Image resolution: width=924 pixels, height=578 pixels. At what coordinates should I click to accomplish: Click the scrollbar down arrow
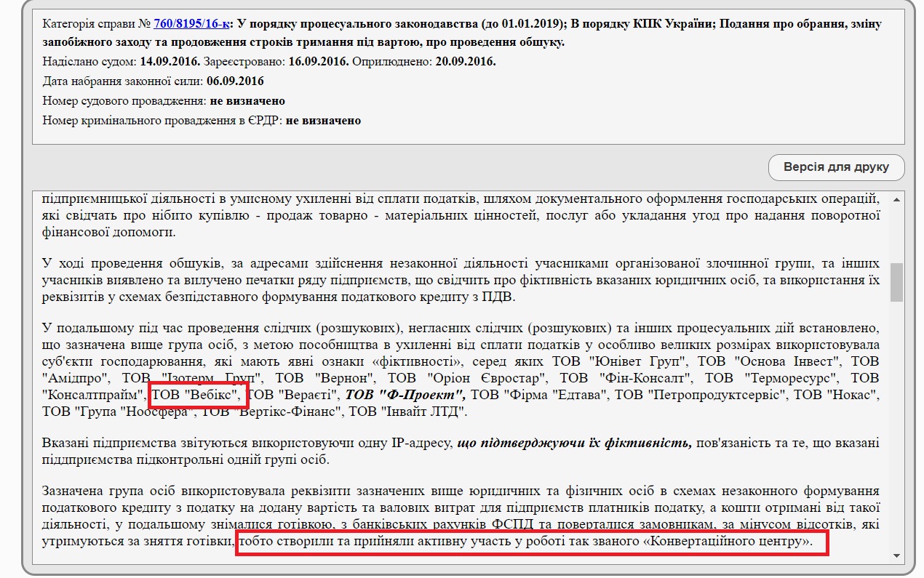[896, 555]
